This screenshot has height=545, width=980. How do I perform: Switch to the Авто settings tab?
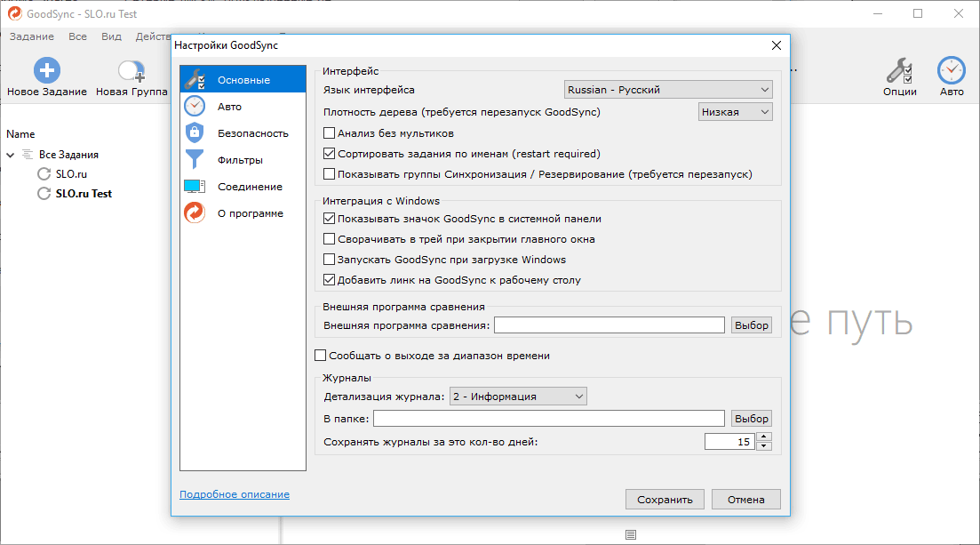(243, 107)
